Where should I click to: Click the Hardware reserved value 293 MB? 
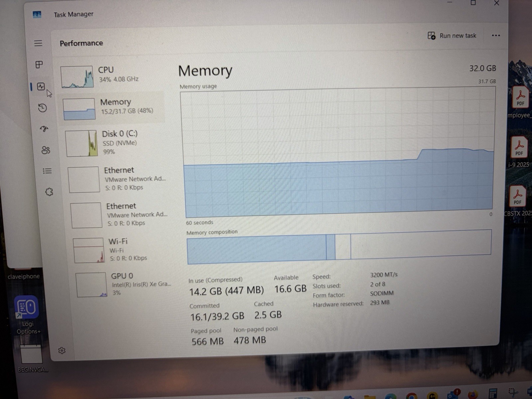[x=380, y=303]
